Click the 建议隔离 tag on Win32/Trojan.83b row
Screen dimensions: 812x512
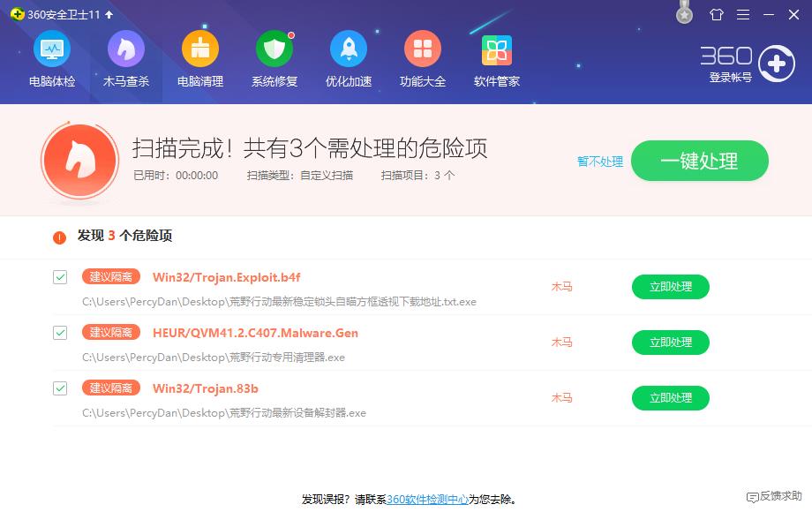(111, 388)
